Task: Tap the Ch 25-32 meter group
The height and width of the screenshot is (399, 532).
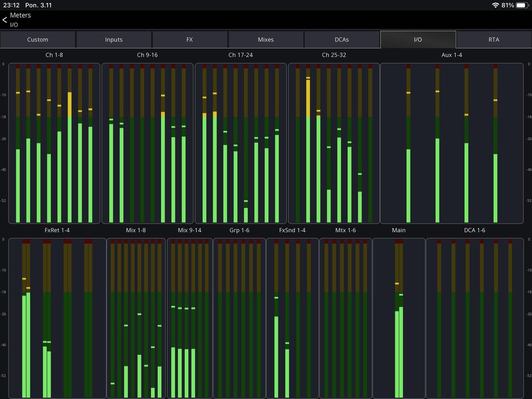Action: coord(334,143)
